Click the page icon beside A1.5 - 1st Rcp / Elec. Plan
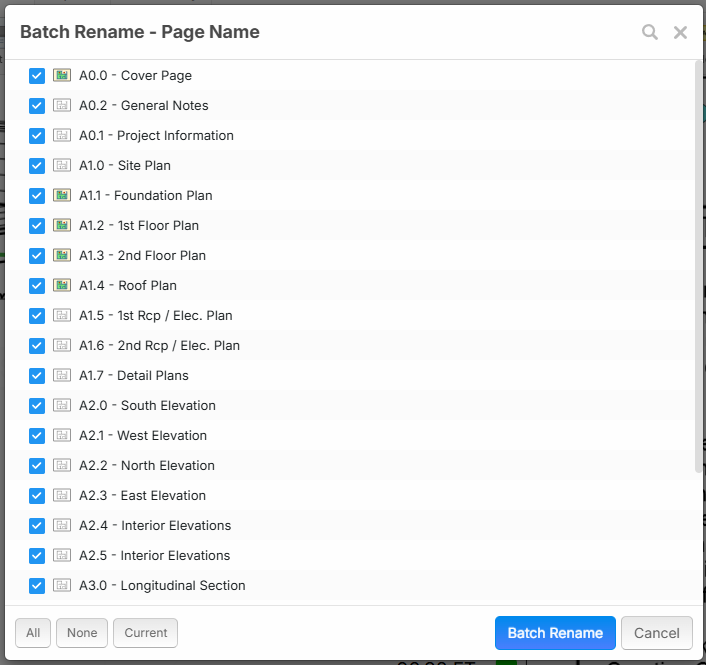Screen dimensions: 706x665 point(62,315)
